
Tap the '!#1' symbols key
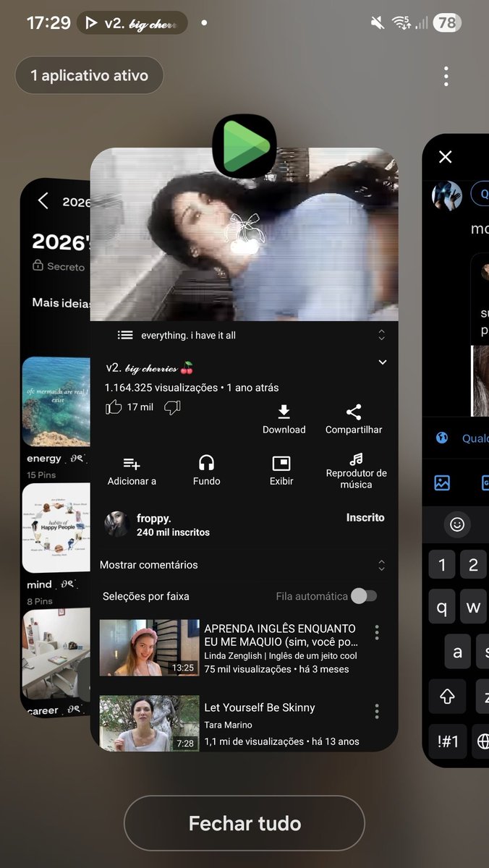[x=447, y=743]
